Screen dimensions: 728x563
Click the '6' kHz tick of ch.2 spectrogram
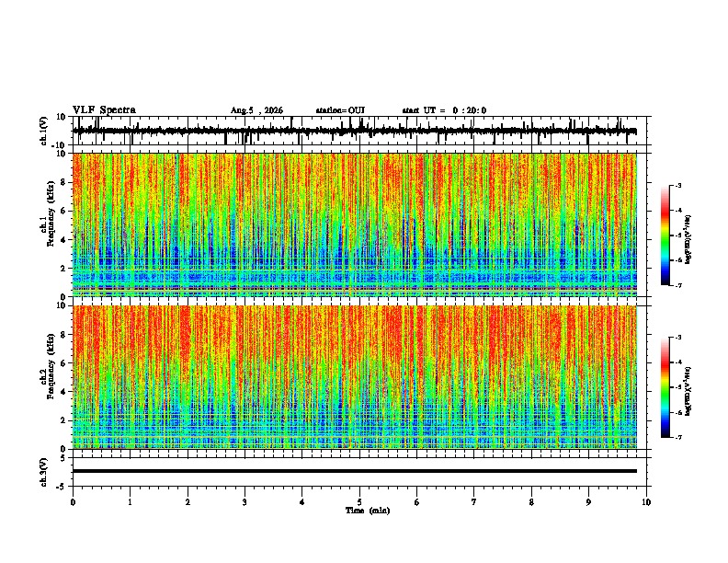pos(63,363)
